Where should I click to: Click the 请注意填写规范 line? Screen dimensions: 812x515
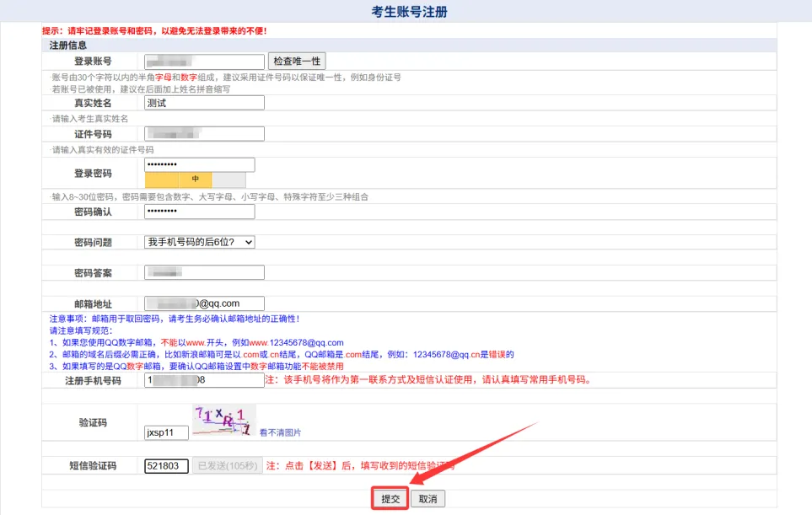tap(81, 330)
